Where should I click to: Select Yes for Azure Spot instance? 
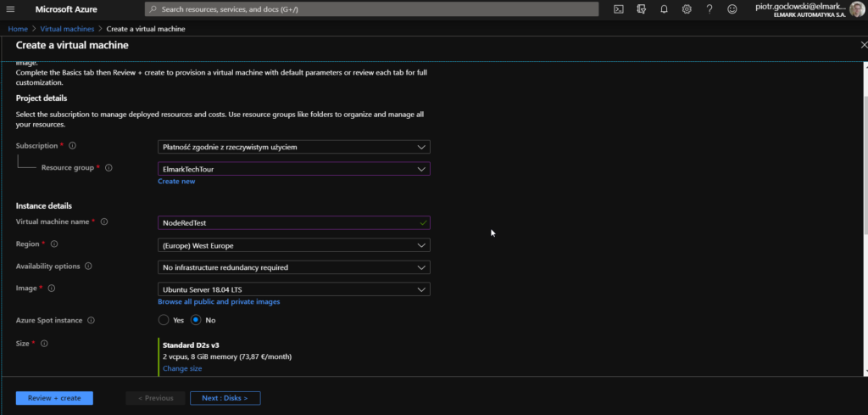[164, 320]
